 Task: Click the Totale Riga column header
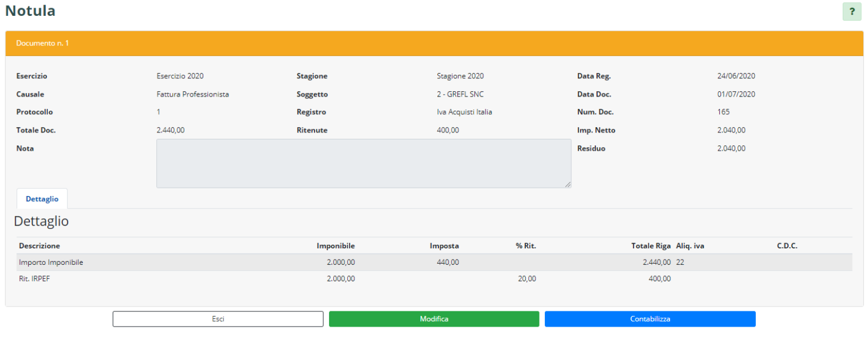pos(651,246)
